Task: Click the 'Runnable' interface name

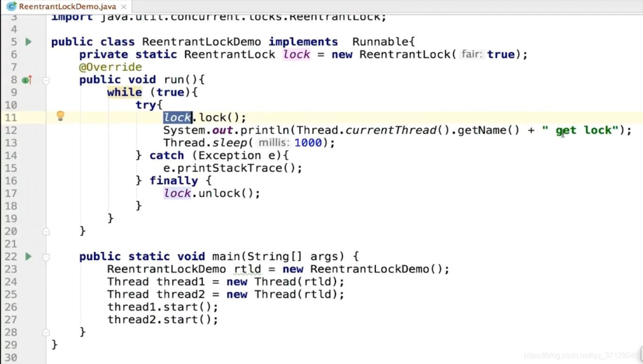Action: click(380, 42)
